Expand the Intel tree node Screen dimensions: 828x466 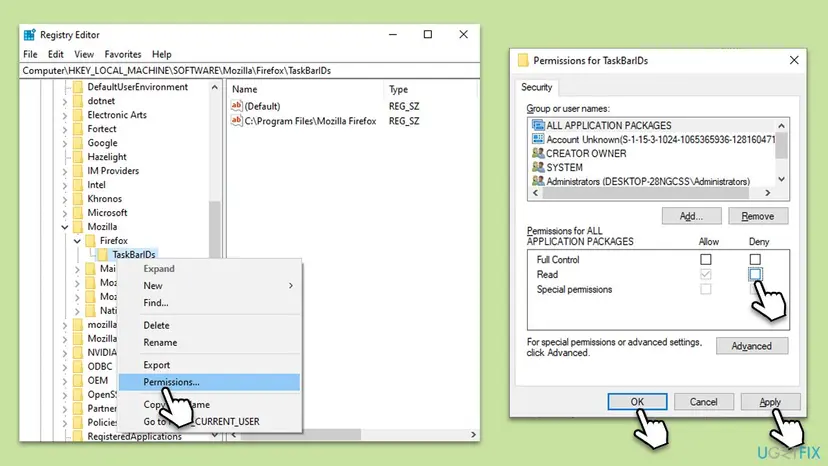coord(65,185)
